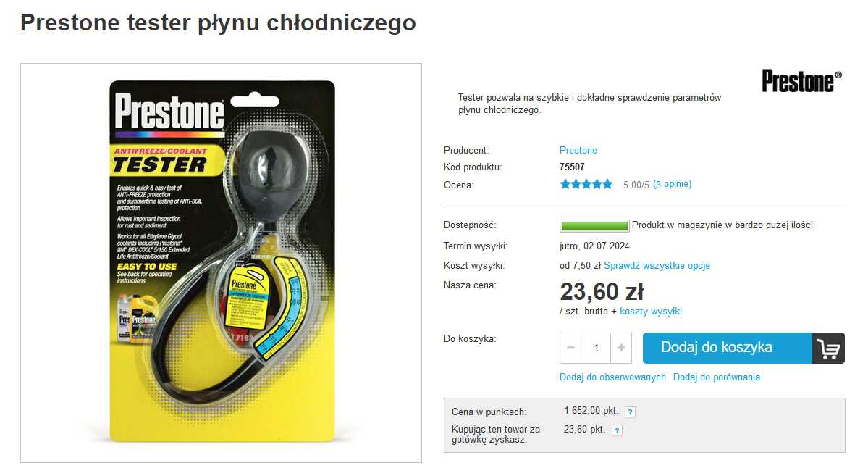Click the Prestone brand logo
868x476 pixels.
(801, 81)
